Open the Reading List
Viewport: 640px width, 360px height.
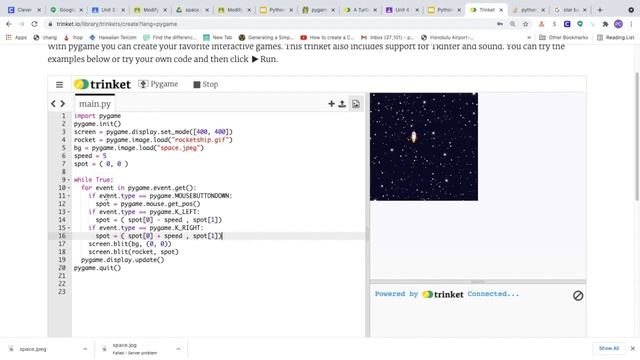pyautogui.click(x=616, y=38)
